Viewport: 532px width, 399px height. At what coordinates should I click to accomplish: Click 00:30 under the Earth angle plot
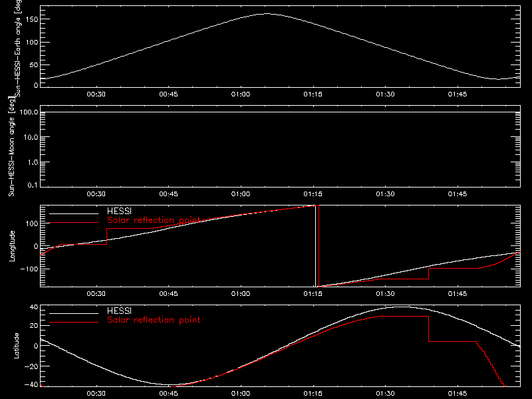(96, 94)
